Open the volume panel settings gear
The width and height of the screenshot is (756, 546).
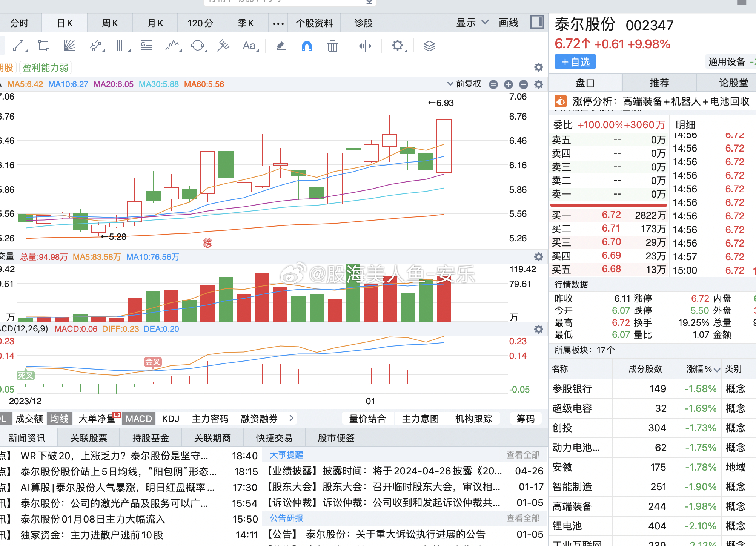[x=539, y=257]
